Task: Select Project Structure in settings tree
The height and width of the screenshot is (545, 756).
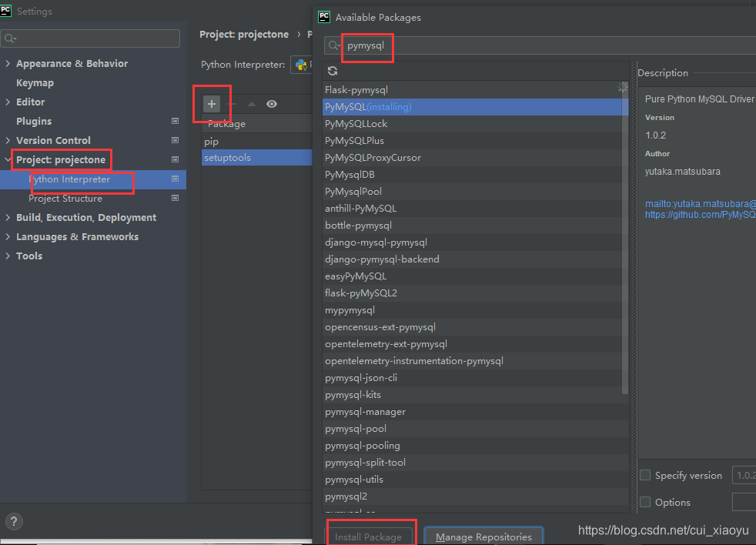Action: [x=93, y=199]
